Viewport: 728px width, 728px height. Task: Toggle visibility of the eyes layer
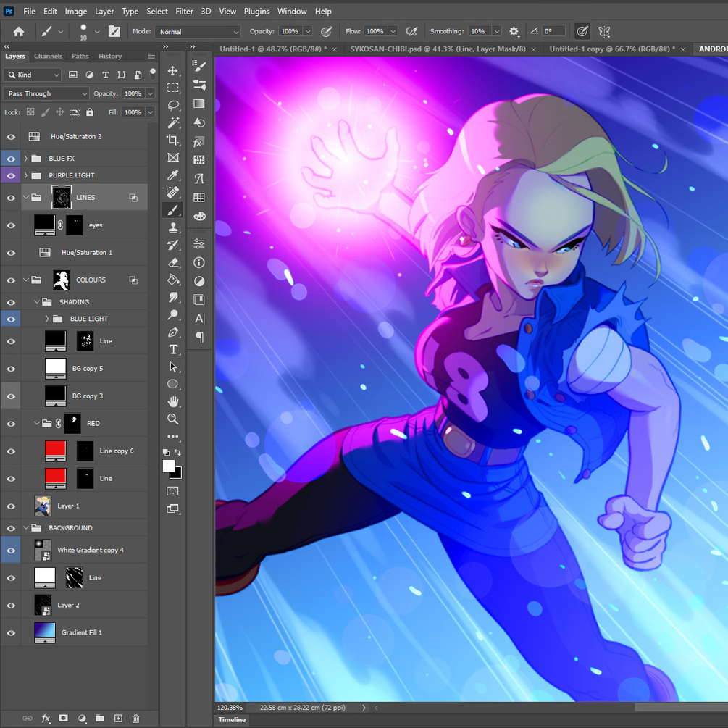coord(11,225)
